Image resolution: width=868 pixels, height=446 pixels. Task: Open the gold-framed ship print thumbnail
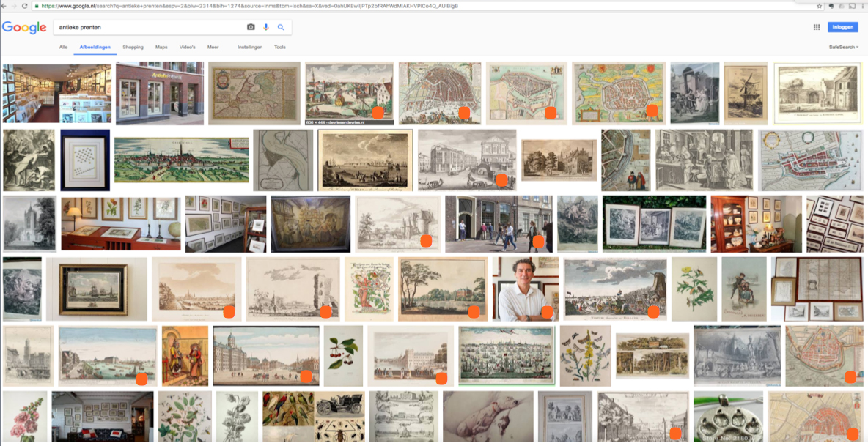[x=96, y=289]
